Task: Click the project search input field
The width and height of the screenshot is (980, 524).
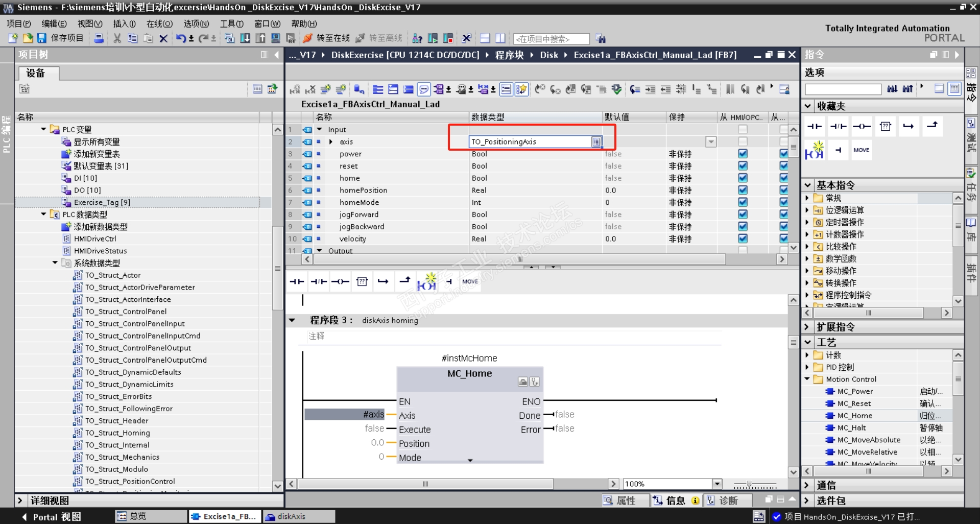Action: [x=551, y=39]
